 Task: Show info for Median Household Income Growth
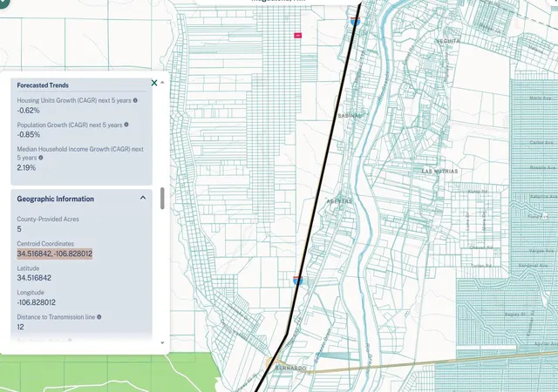coord(41,158)
